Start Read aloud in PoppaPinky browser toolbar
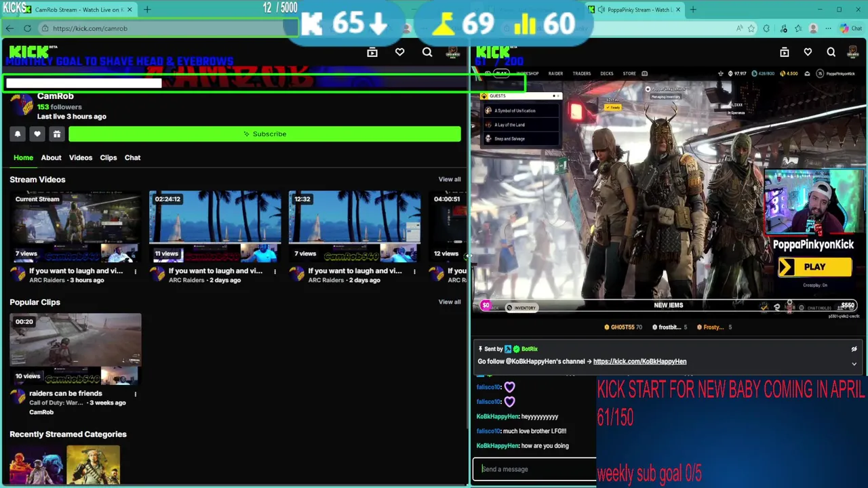 coord(739,28)
